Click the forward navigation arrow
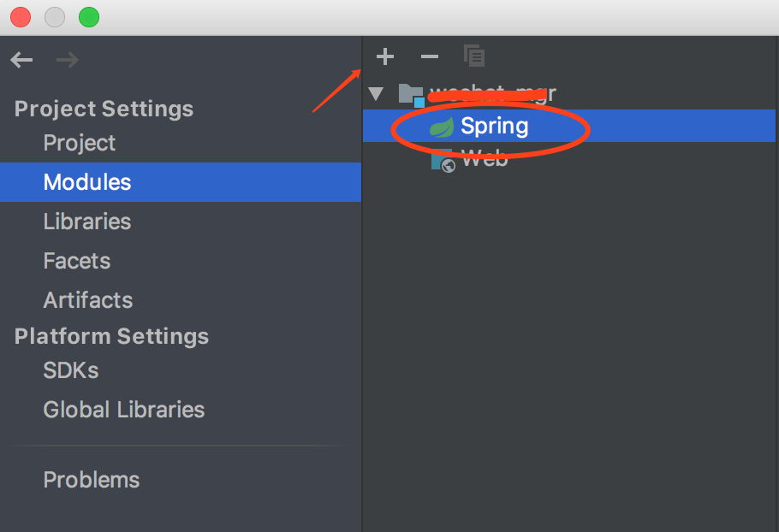779x532 pixels. click(66, 59)
